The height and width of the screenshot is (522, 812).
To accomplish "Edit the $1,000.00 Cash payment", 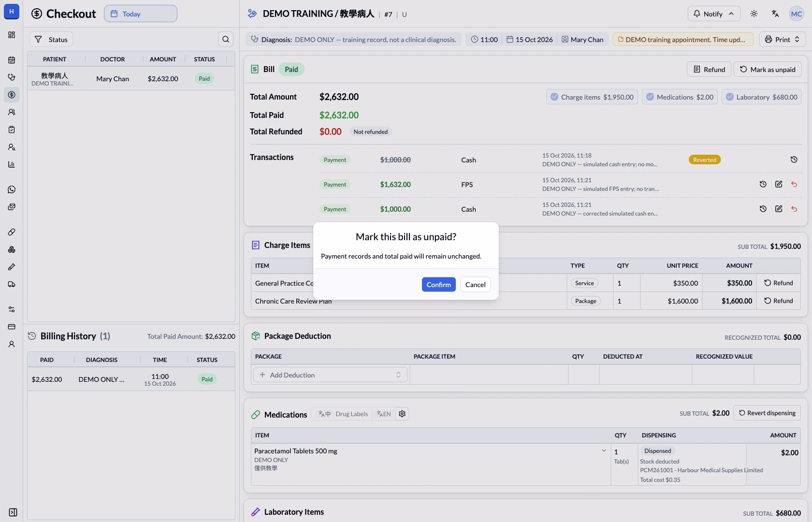I will [x=779, y=209].
